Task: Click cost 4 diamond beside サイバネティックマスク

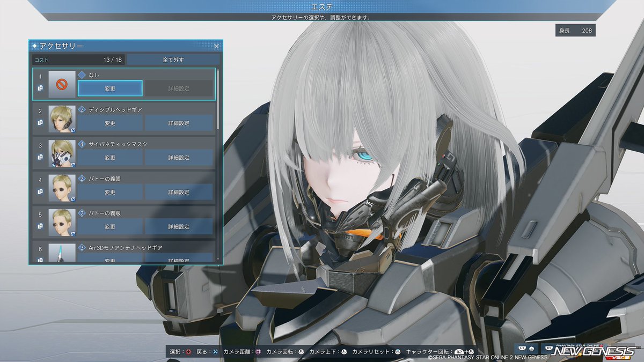Action: click(82, 144)
